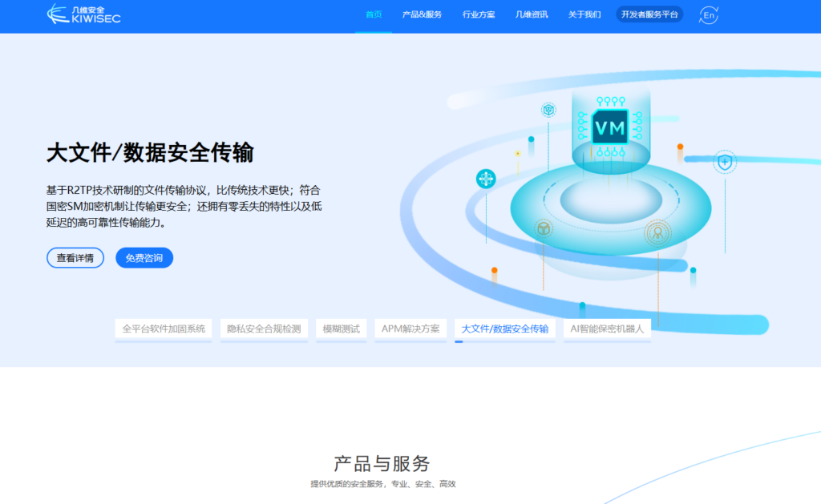Open the English language switcher
This screenshot has width=821, height=504.
click(x=708, y=14)
